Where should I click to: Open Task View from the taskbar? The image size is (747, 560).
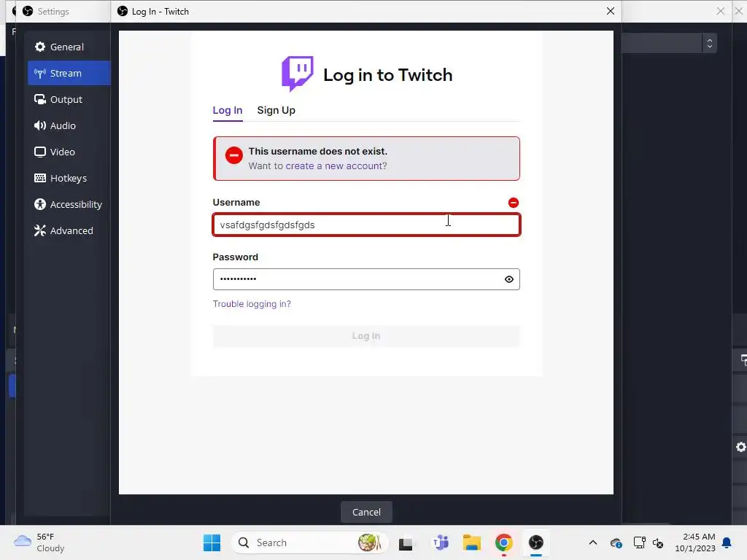click(x=406, y=542)
